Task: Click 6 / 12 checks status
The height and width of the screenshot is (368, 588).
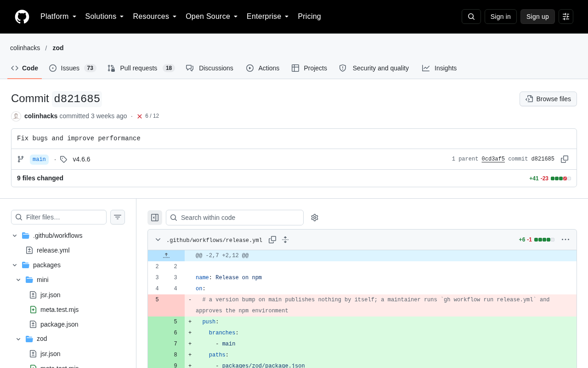Action: click(152, 116)
